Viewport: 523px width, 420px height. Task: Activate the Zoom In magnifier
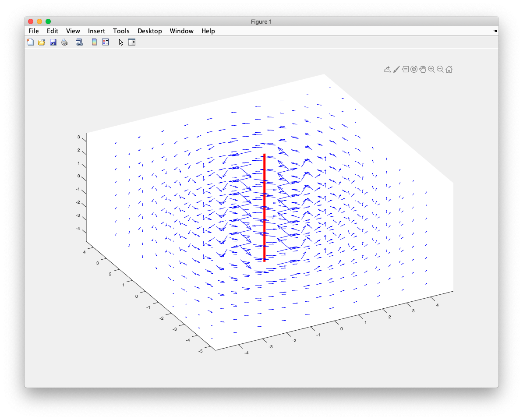(x=431, y=69)
